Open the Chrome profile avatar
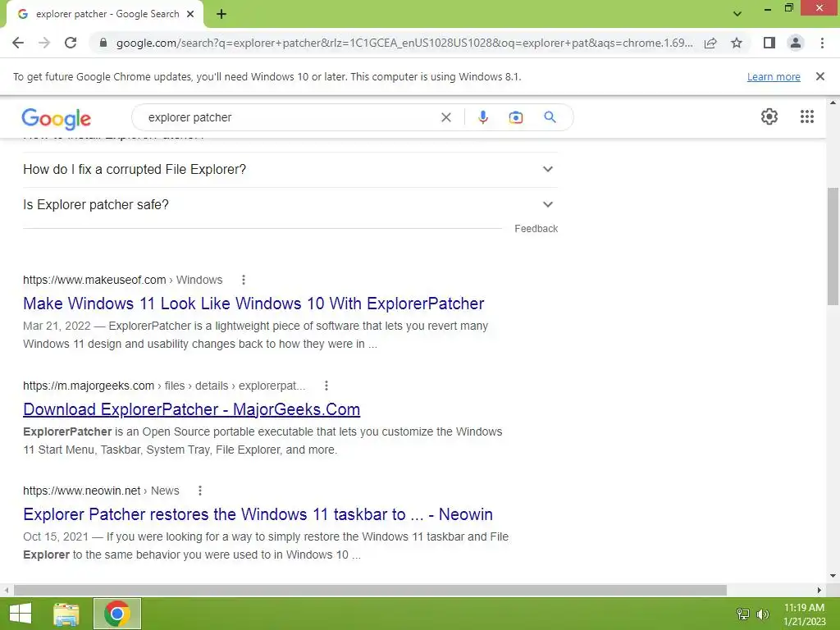This screenshot has height=630, width=840. (796, 43)
